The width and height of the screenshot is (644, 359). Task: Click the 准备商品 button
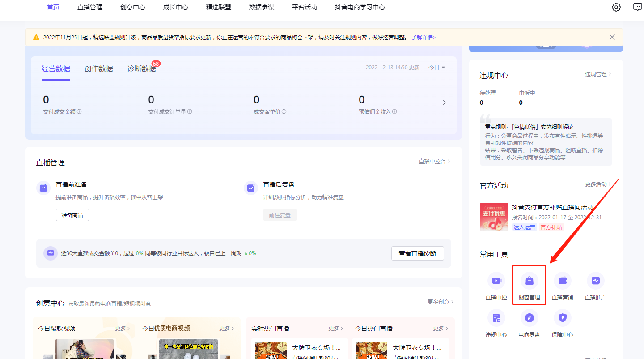pyautogui.click(x=72, y=215)
